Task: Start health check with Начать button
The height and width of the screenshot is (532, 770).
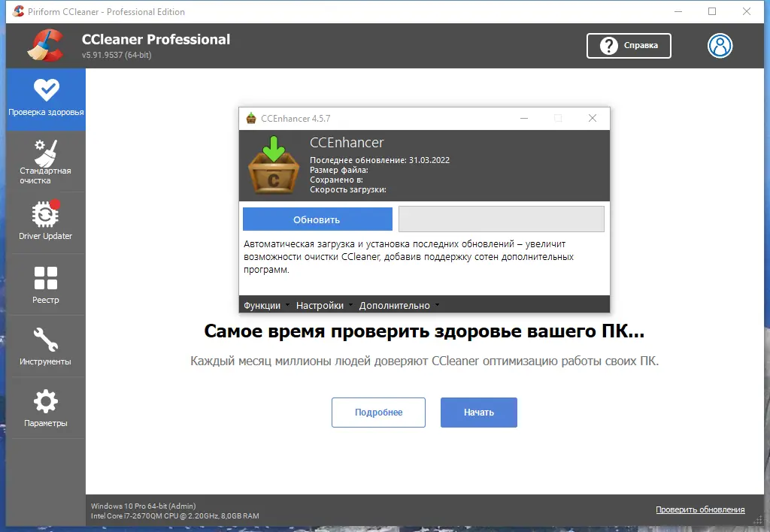Action: click(x=479, y=413)
